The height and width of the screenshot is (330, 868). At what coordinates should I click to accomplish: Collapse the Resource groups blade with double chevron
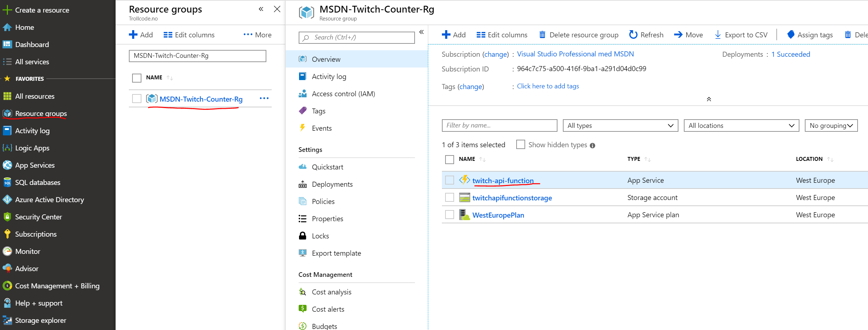[x=261, y=9]
